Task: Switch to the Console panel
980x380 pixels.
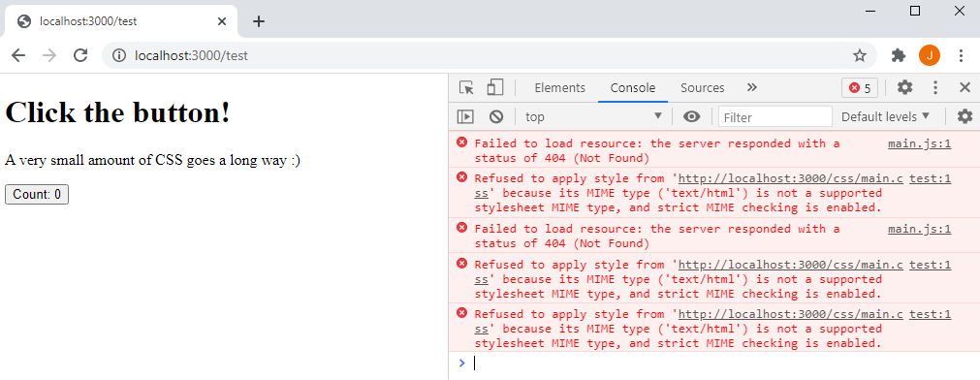Action: (x=633, y=88)
